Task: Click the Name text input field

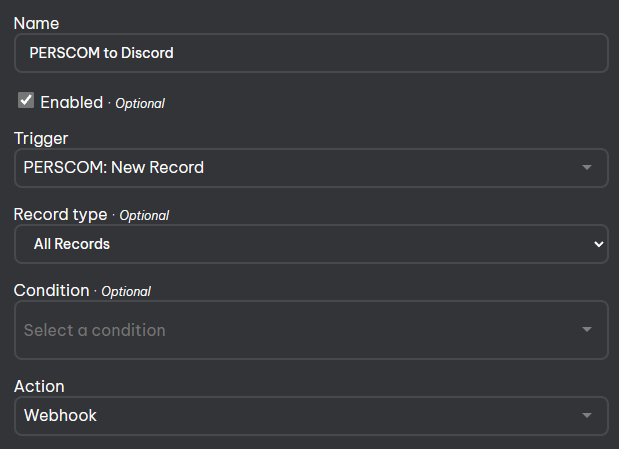Action: point(310,53)
